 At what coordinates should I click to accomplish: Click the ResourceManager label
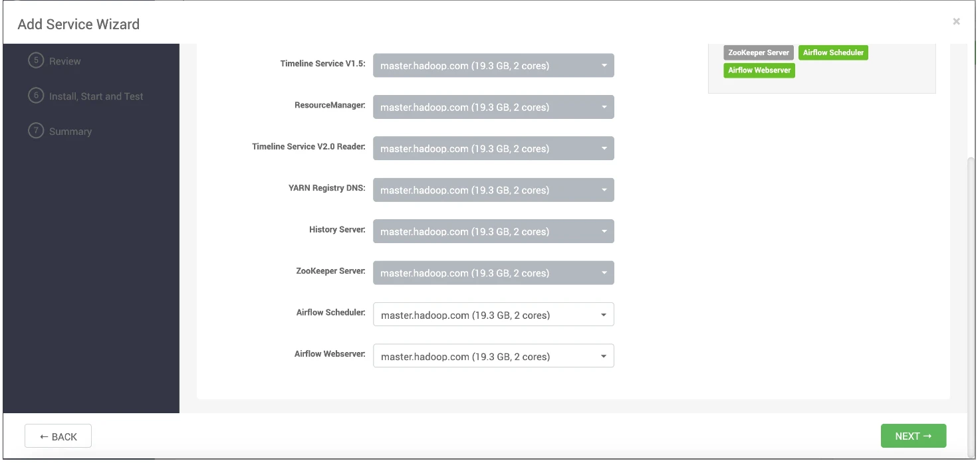[330, 105]
